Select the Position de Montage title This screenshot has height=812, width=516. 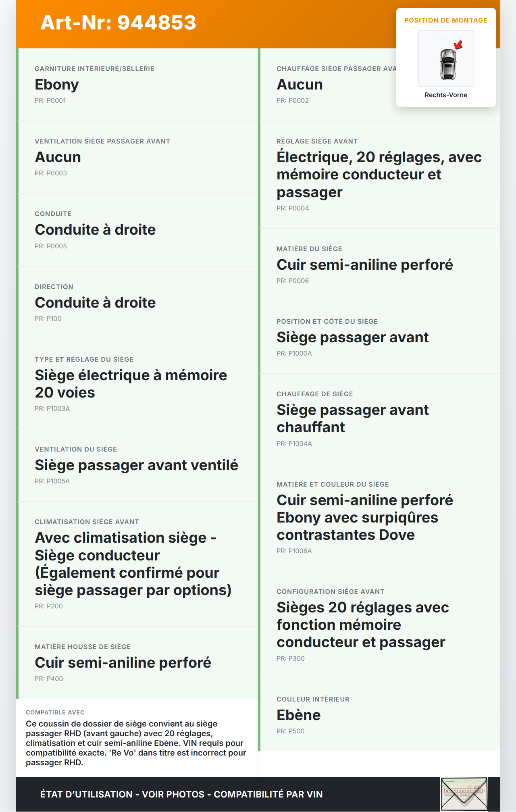[x=445, y=20]
